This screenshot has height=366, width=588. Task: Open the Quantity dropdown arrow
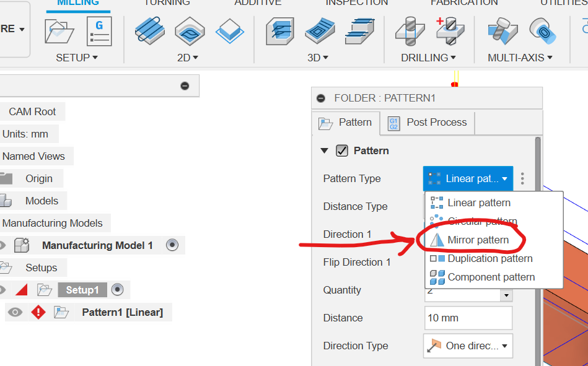point(507,296)
